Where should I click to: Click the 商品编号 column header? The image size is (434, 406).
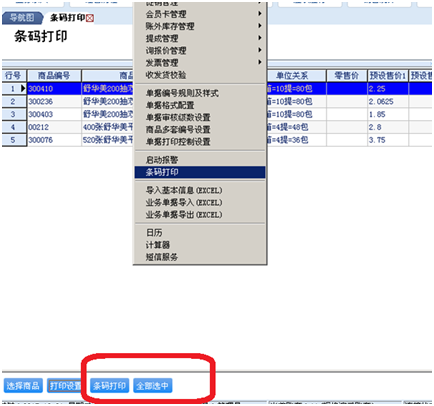pyautogui.click(x=54, y=76)
